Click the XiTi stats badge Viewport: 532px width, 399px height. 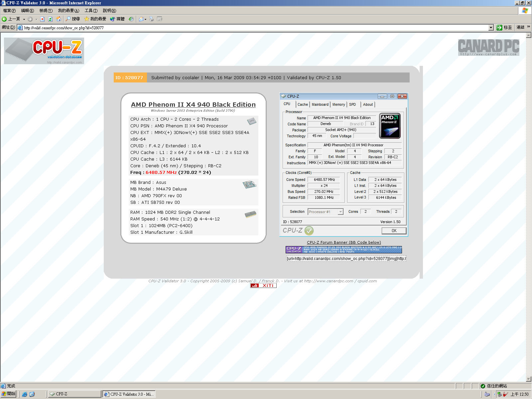click(263, 286)
